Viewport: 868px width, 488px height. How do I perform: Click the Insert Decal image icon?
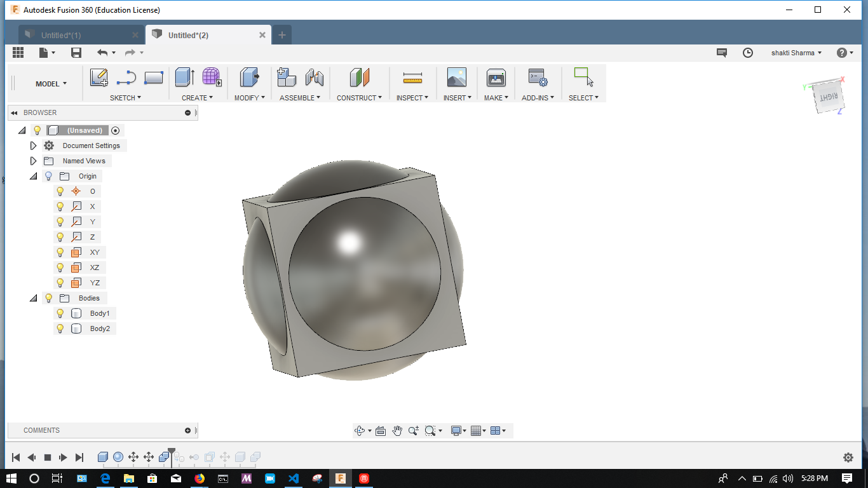(x=456, y=78)
